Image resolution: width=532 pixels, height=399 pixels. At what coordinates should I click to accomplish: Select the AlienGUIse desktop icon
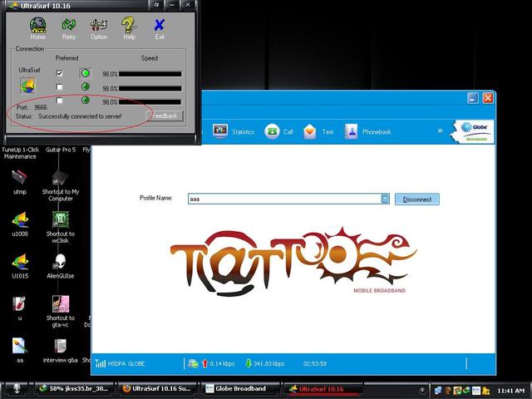point(61,266)
